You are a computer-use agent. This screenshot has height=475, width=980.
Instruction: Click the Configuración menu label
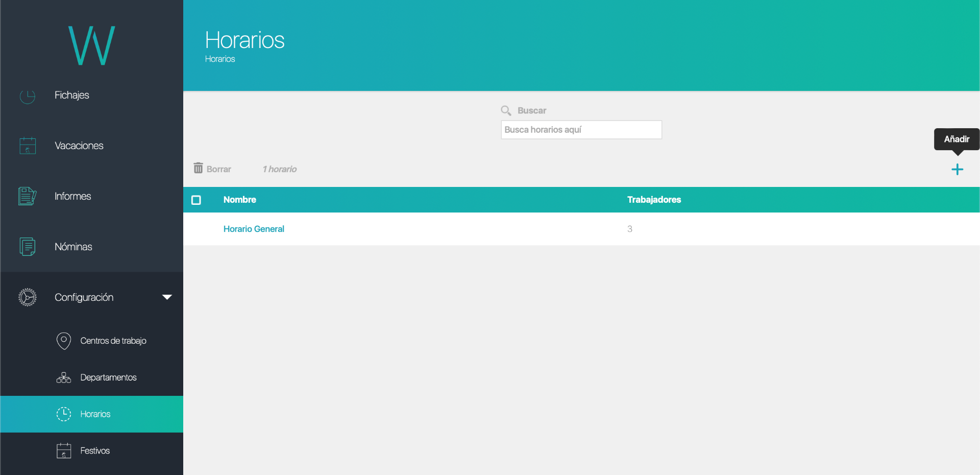pos(84,297)
